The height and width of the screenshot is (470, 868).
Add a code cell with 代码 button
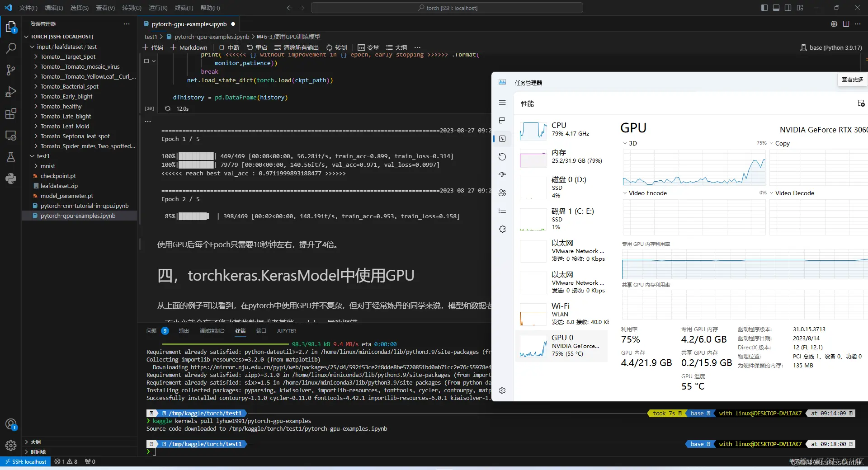152,47
